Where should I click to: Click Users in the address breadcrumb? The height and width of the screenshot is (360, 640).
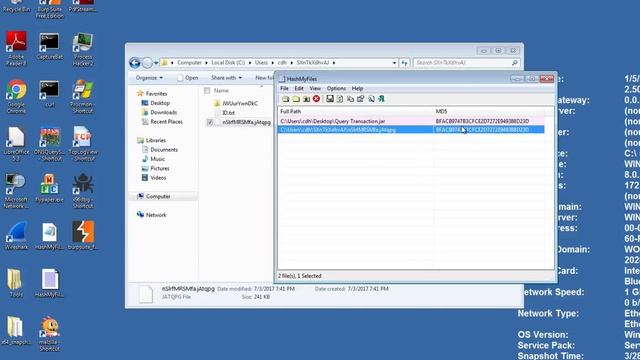coord(261,63)
